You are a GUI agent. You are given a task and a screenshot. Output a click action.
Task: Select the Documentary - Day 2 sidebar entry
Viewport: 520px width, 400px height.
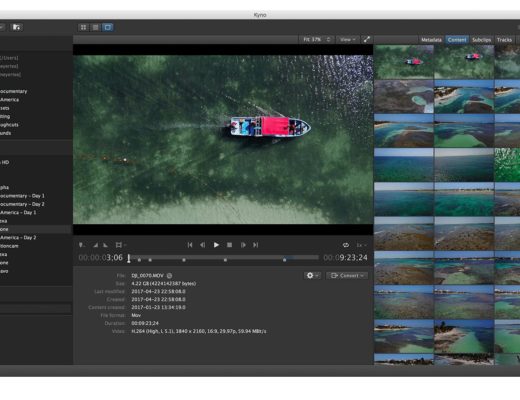click(22, 204)
